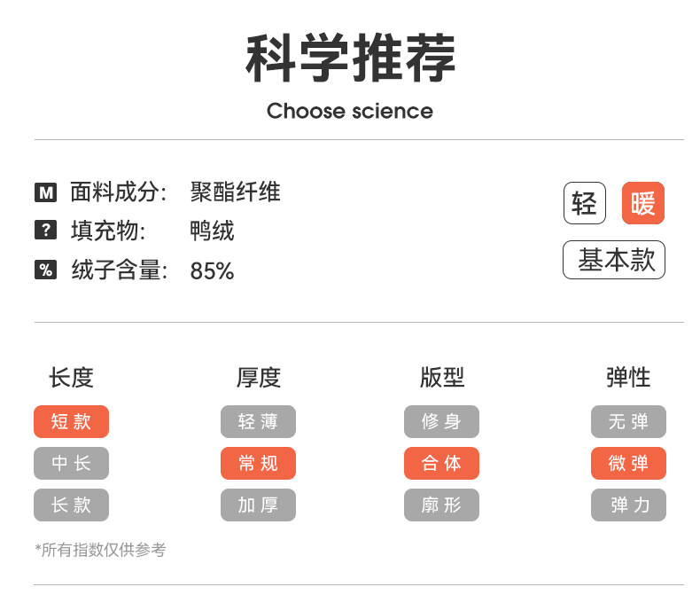
Task: Click the percent down content icon
Action: pyautogui.click(x=45, y=270)
